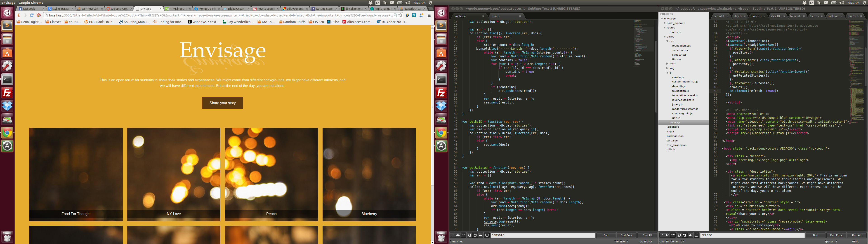868x244 pixels.
Task: Reload the page in Chrome
Action: 32,15
